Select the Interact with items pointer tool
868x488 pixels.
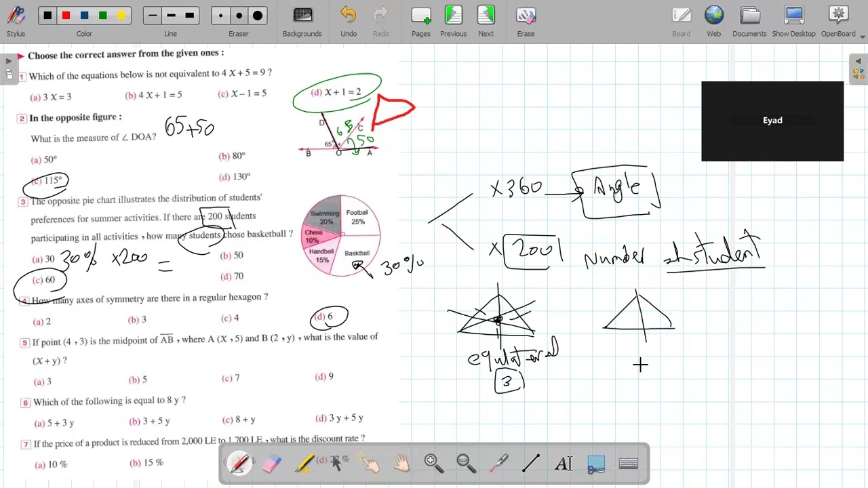pyautogui.click(x=369, y=464)
